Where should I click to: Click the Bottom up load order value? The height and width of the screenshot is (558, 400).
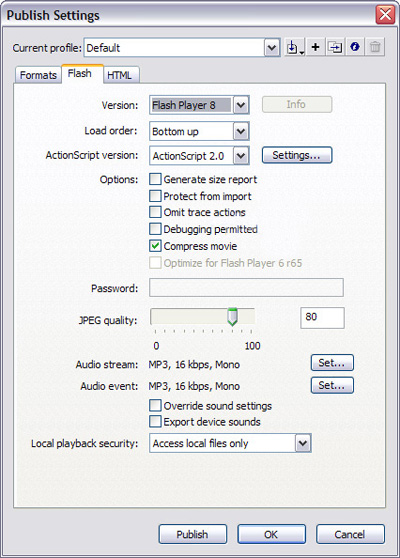[x=191, y=131]
